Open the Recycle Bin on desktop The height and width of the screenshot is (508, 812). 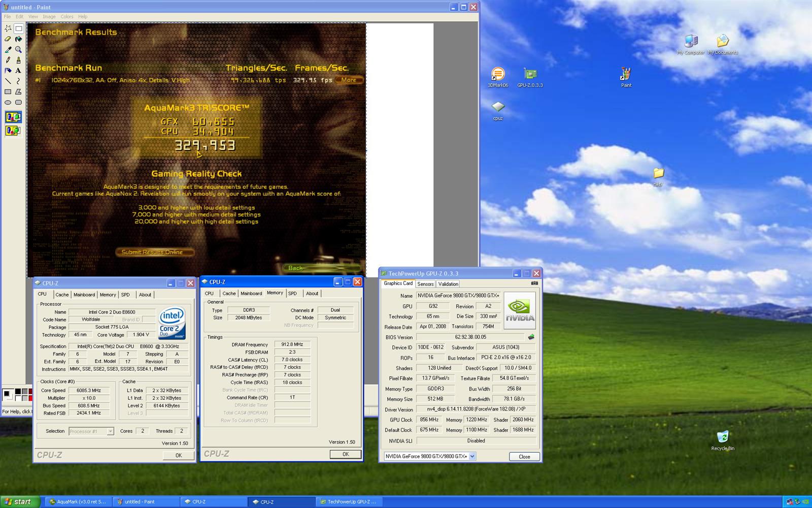click(x=723, y=441)
